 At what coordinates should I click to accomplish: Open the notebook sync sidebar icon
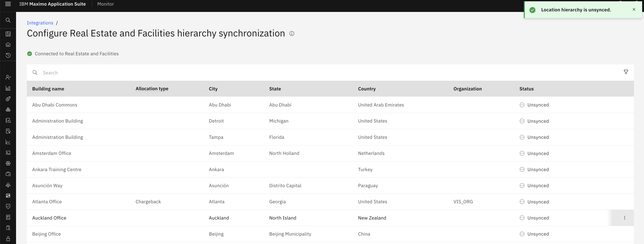tap(8, 120)
